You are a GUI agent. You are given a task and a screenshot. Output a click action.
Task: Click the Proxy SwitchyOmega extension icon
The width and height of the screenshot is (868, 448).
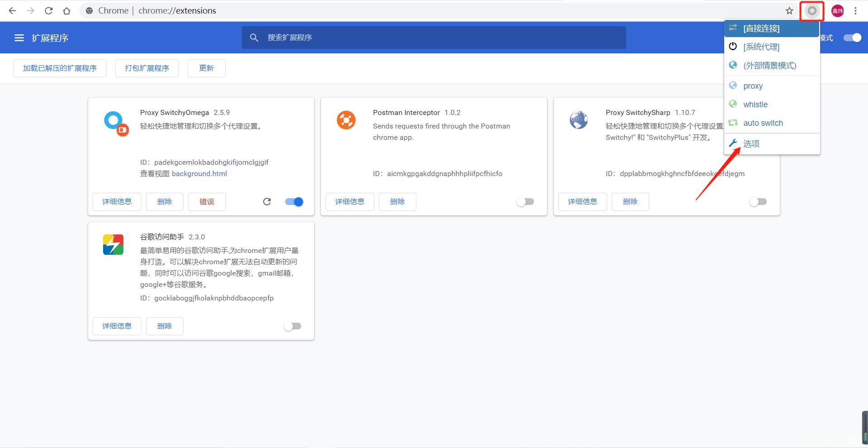tap(116, 124)
